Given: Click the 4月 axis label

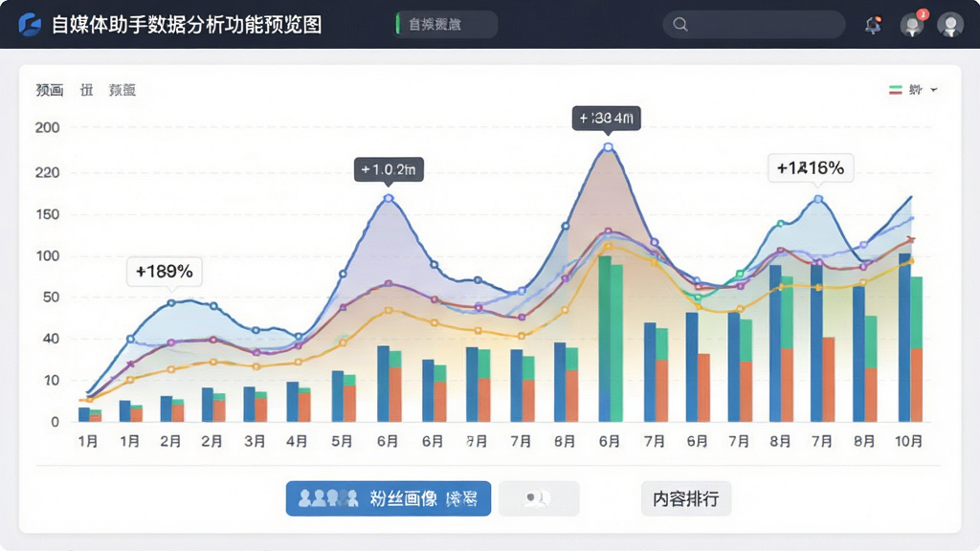Looking at the screenshot, I should coord(297,441).
